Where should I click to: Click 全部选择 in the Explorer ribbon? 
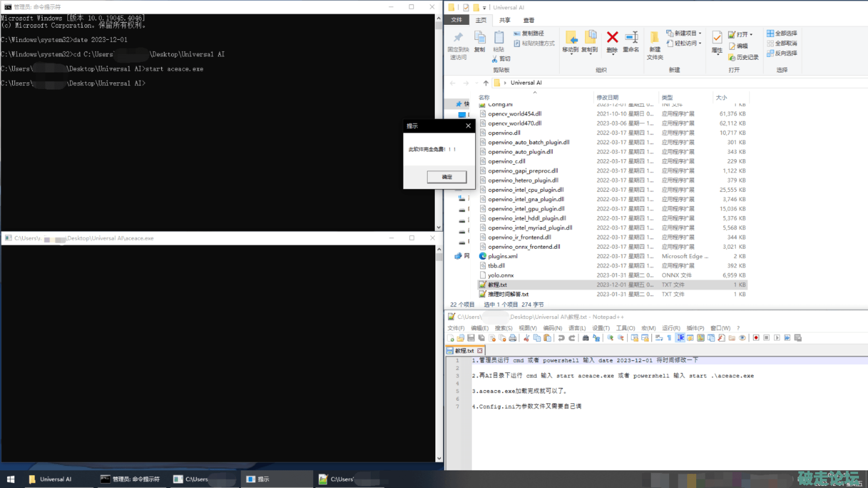pos(782,33)
